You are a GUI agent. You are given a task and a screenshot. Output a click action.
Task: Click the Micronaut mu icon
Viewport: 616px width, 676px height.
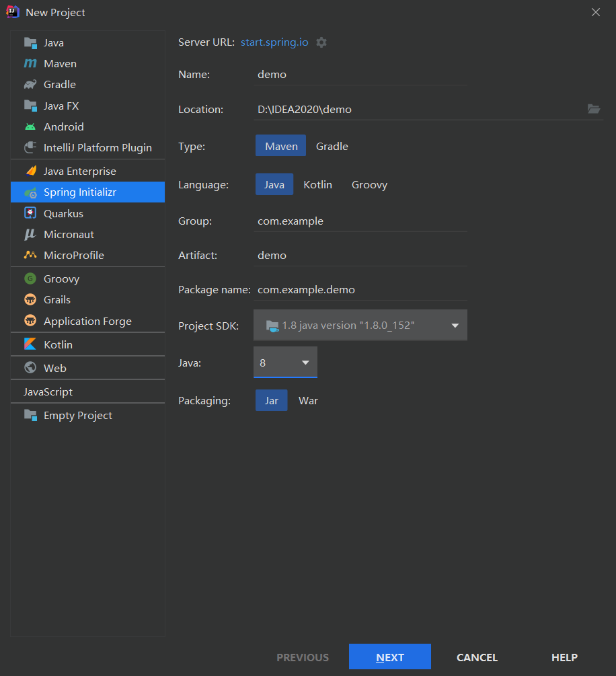click(x=30, y=235)
